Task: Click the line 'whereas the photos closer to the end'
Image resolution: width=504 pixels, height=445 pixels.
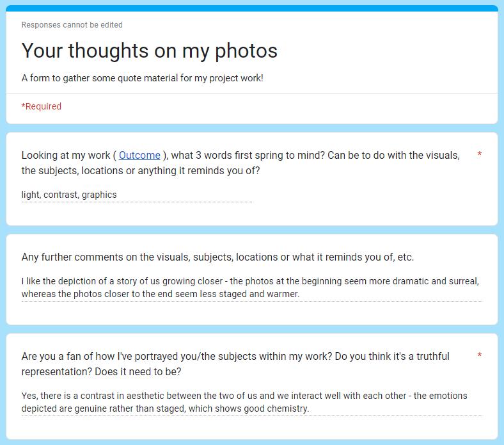Action: click(x=161, y=294)
